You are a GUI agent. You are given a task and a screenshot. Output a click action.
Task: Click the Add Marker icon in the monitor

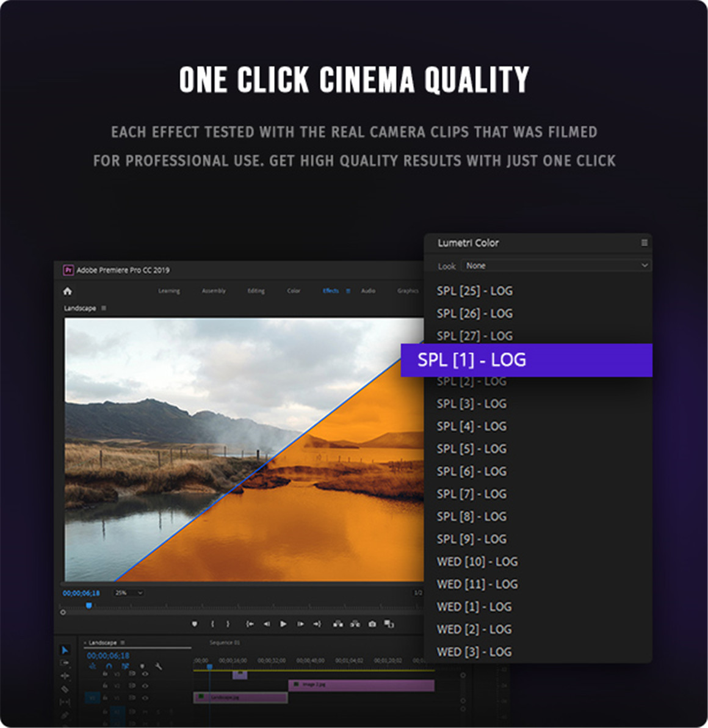point(195,624)
